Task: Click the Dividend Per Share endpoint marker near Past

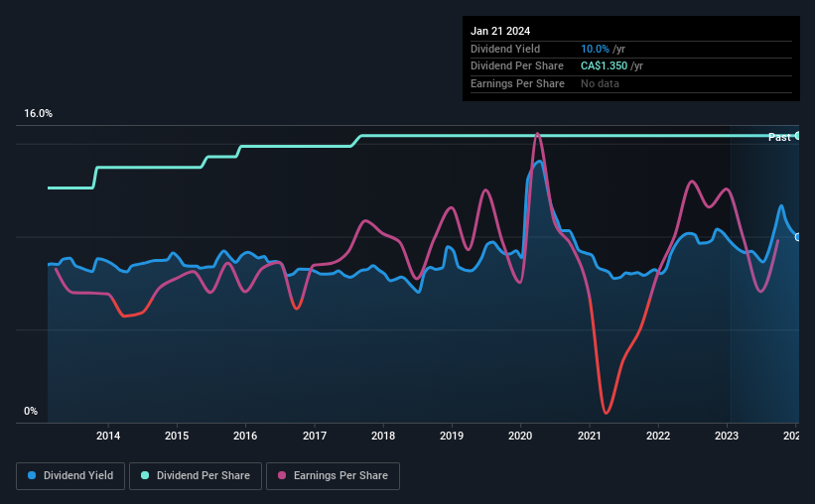Action: coord(798,136)
